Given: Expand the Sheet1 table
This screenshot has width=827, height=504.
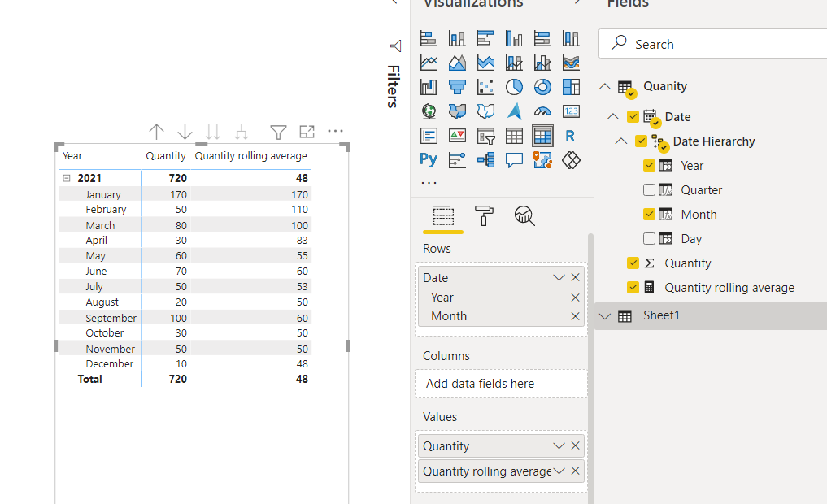Looking at the screenshot, I should (x=605, y=316).
